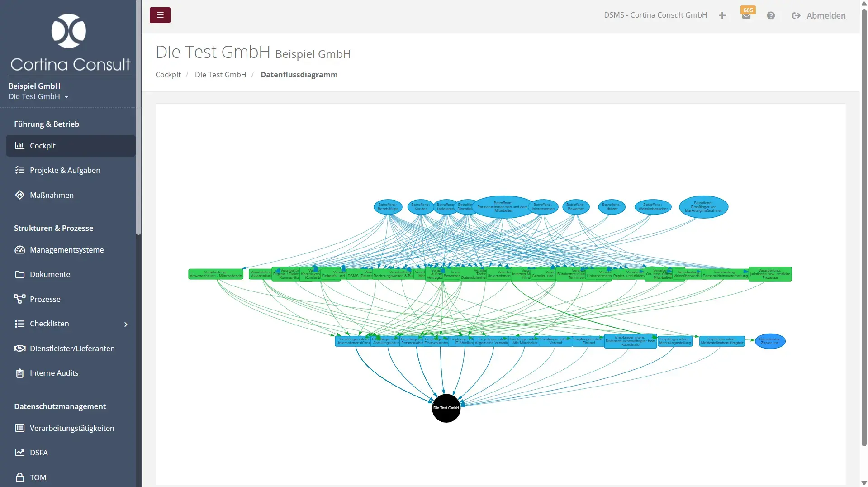Click the Interne Audits clipboard icon
This screenshot has width=868, height=487.
click(x=19, y=373)
